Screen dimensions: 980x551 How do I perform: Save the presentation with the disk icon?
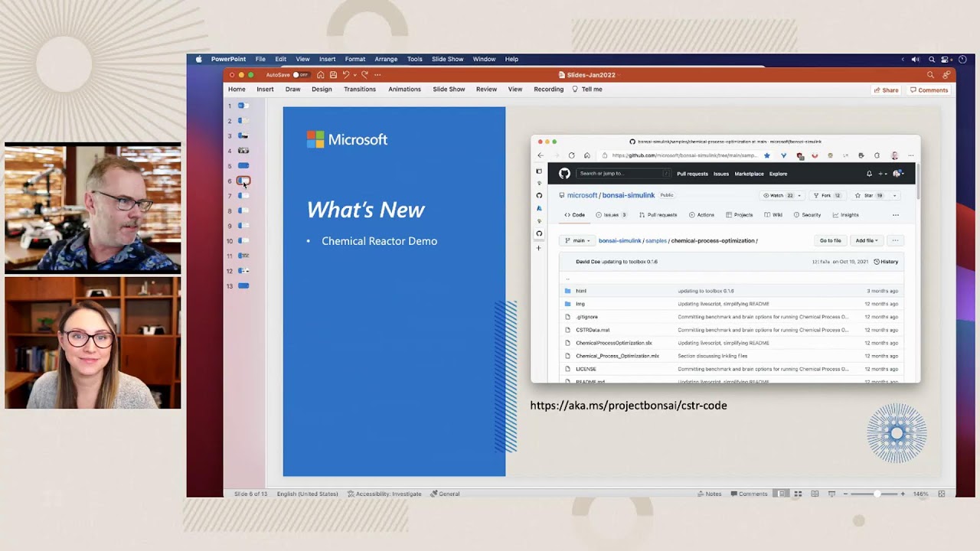coord(333,75)
